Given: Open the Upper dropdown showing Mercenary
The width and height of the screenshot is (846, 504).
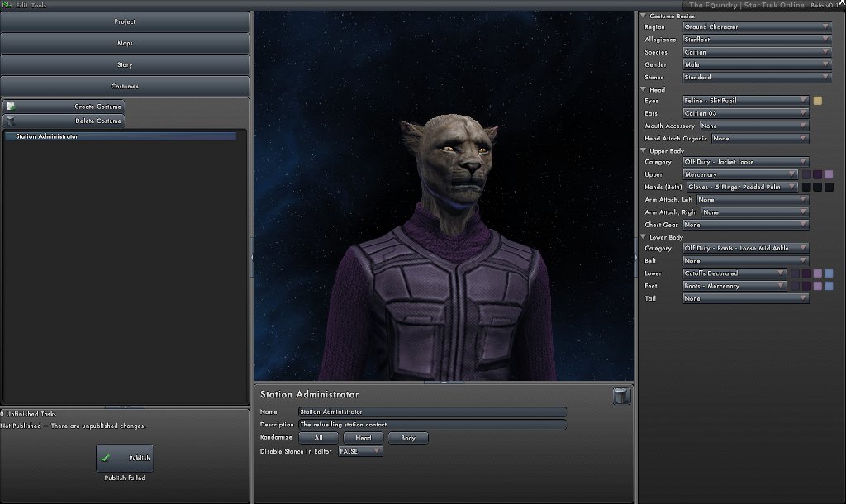Looking at the screenshot, I should [x=739, y=174].
